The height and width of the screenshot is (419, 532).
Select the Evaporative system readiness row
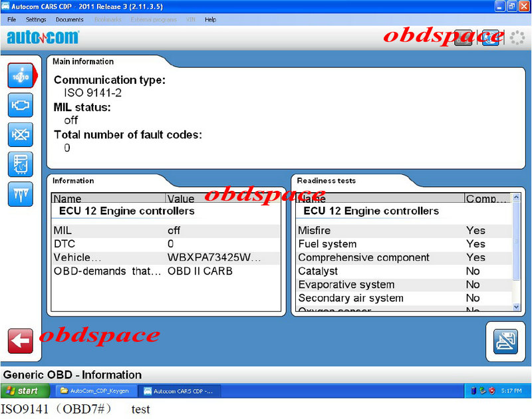pyautogui.click(x=404, y=285)
